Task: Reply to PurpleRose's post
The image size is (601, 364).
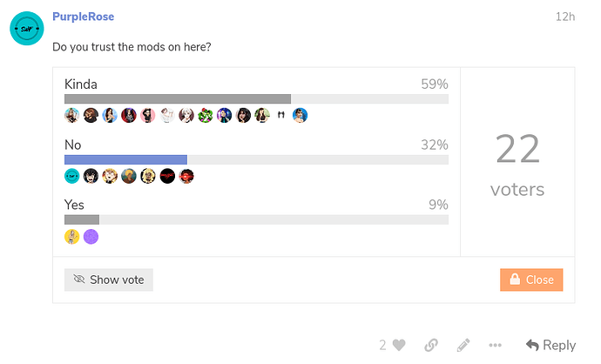Action: tap(550, 345)
